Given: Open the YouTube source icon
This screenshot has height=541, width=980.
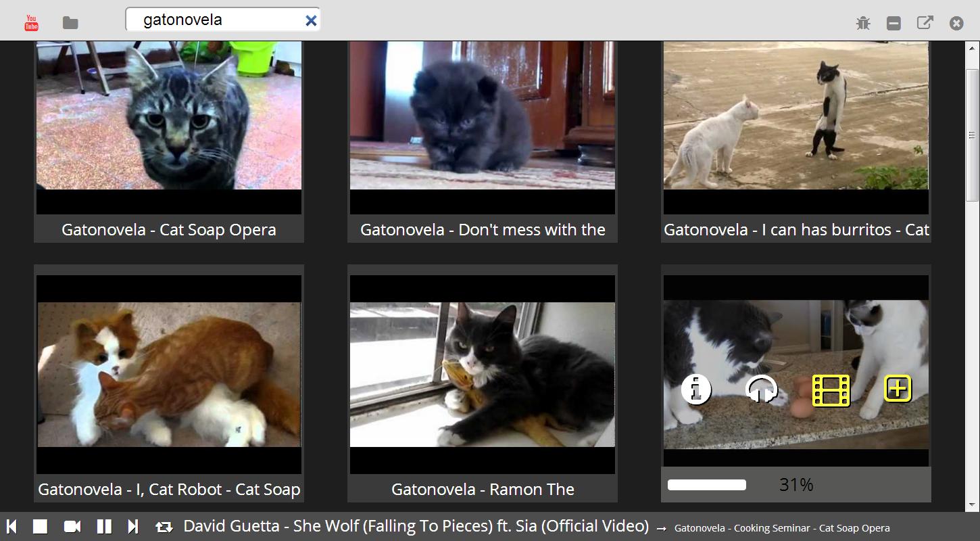Looking at the screenshot, I should (x=31, y=22).
